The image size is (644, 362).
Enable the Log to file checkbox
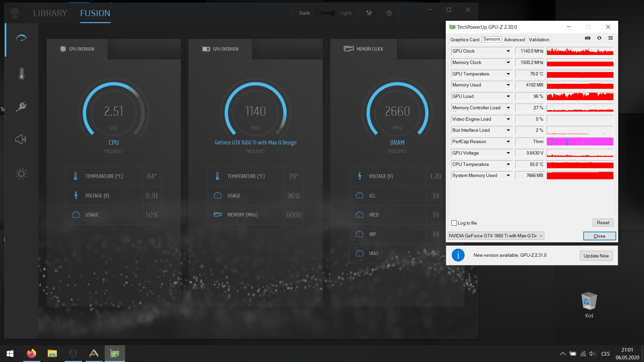tap(454, 223)
